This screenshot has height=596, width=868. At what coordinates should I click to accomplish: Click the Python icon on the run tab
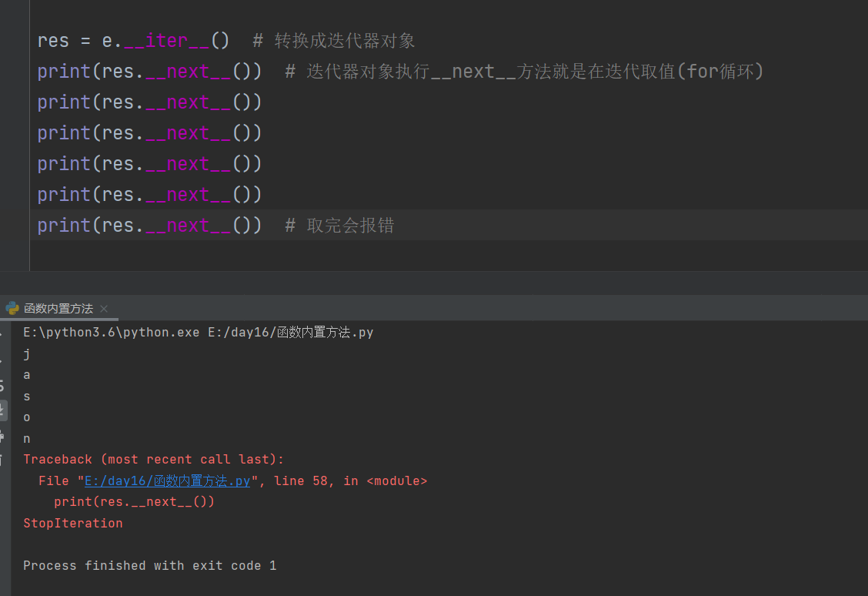[12, 309]
